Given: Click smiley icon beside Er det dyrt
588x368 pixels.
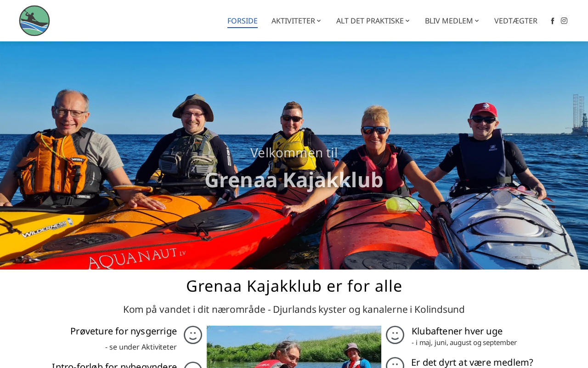Looking at the screenshot, I should coord(395,363).
